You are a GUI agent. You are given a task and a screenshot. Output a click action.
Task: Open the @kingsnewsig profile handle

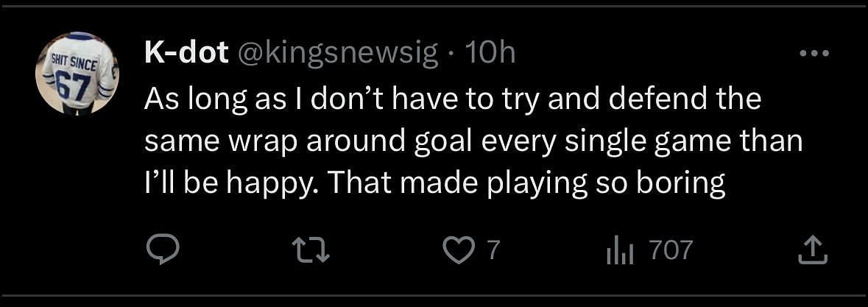[336, 54]
